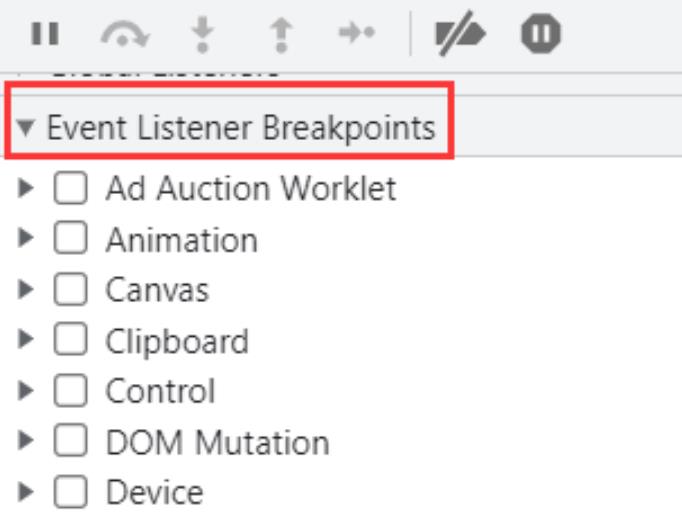Toggle pause on exceptions icon
682x521 pixels.
pyautogui.click(x=540, y=34)
